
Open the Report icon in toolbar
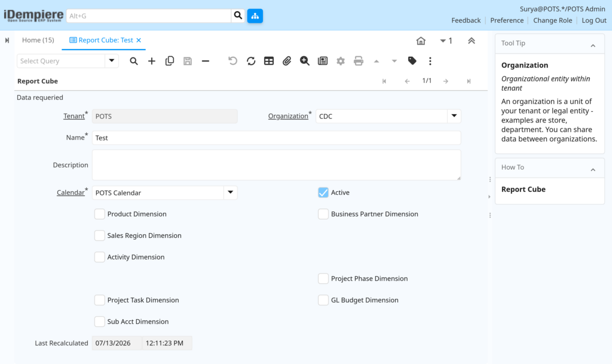[x=323, y=61]
